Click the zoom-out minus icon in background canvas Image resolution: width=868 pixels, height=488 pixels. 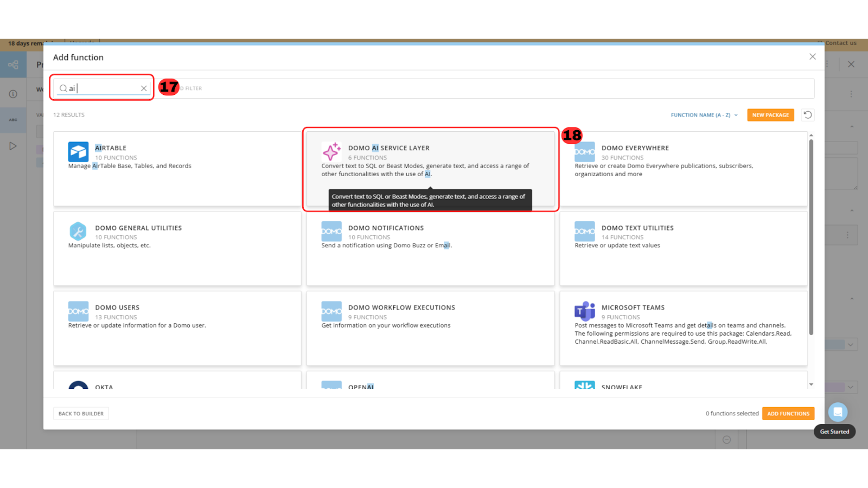726,440
